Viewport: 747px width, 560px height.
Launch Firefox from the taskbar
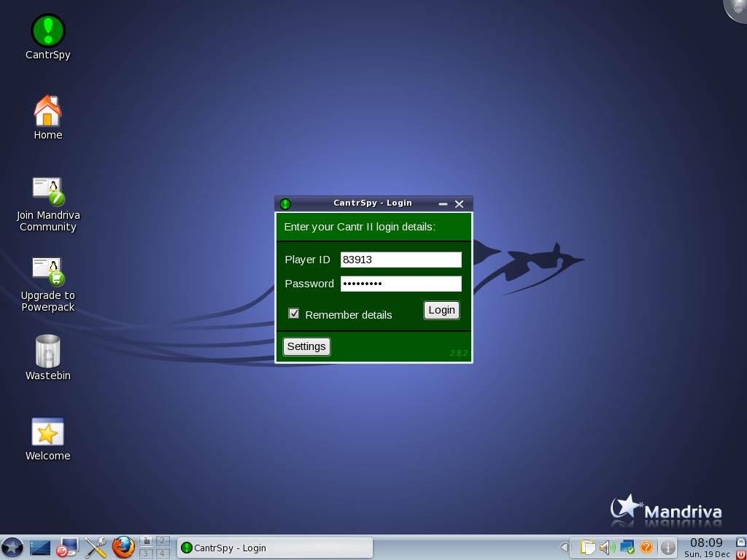click(123, 548)
